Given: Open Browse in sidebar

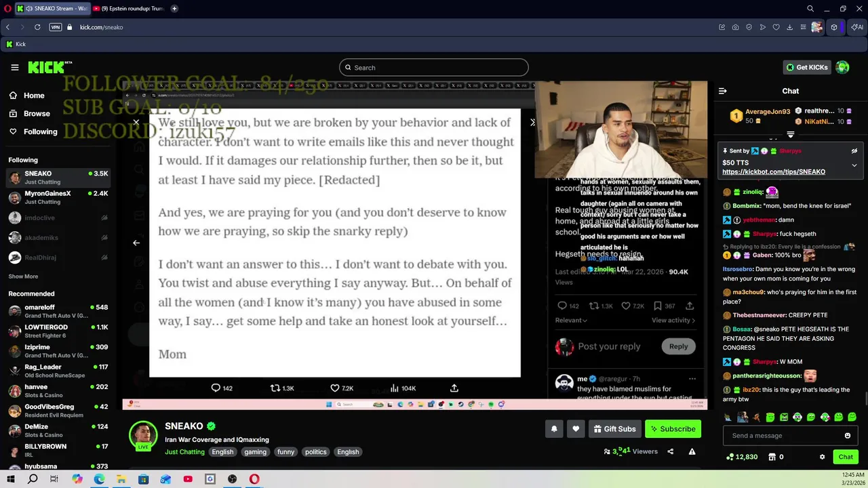Looking at the screenshot, I should 29,113.
